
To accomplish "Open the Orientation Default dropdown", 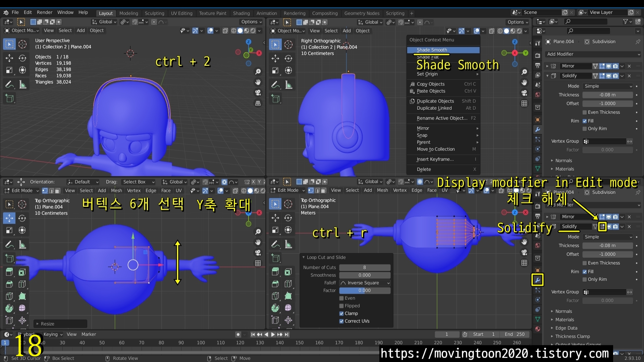I will [x=83, y=182].
